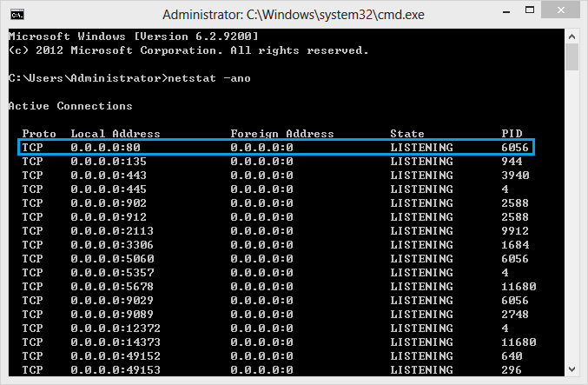The height and width of the screenshot is (385, 588).
Task: Click LISTENING state in port 443 row
Action: tap(421, 176)
